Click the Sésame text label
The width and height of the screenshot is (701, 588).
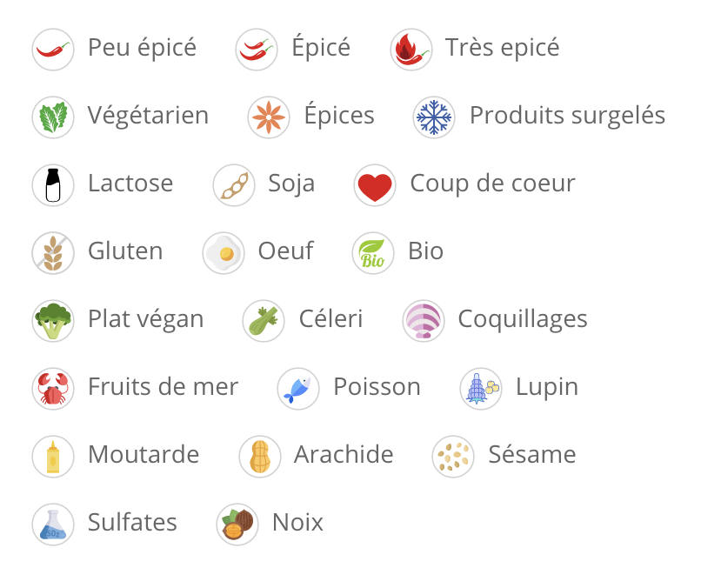532,455
